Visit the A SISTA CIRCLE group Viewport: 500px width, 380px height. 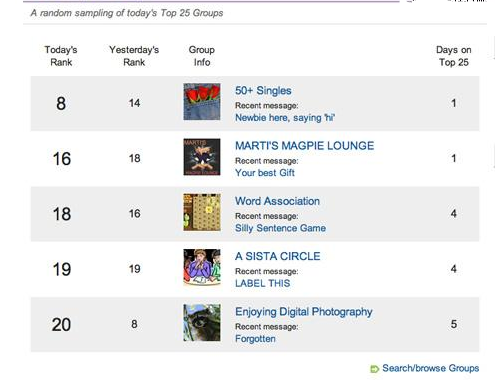tap(278, 256)
